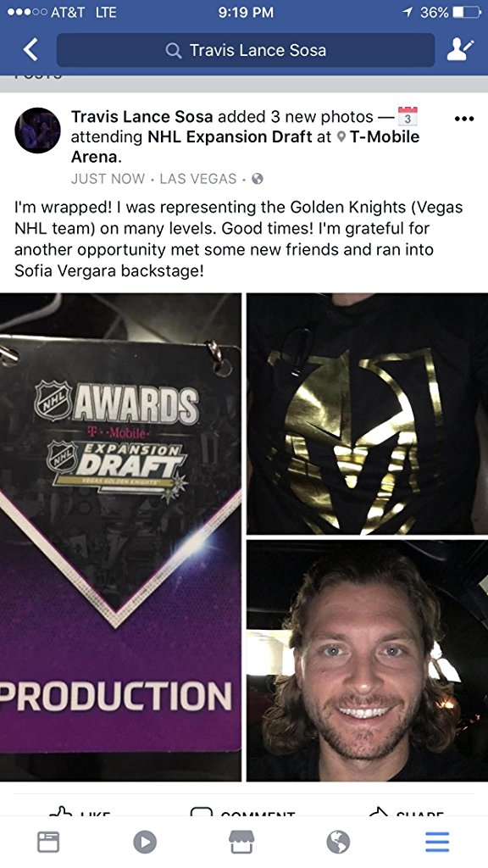488x868 pixels.
Task: Open the friend status icon in the header
Action: [x=460, y=50]
